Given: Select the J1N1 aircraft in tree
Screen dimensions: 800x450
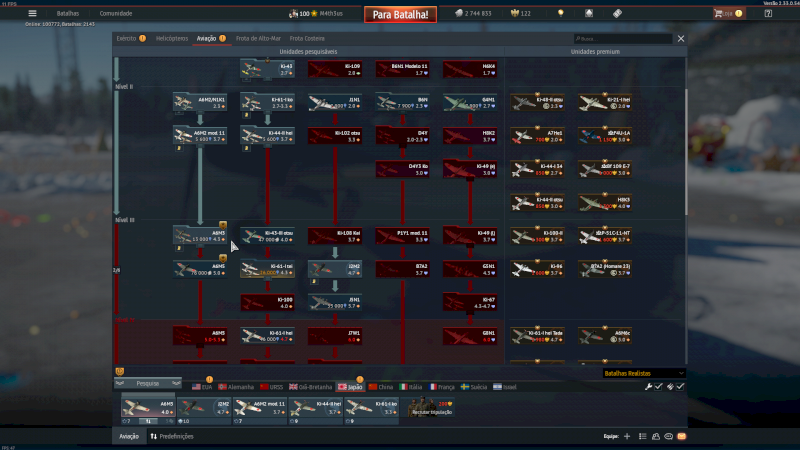Looking at the screenshot, I should 336,102.
